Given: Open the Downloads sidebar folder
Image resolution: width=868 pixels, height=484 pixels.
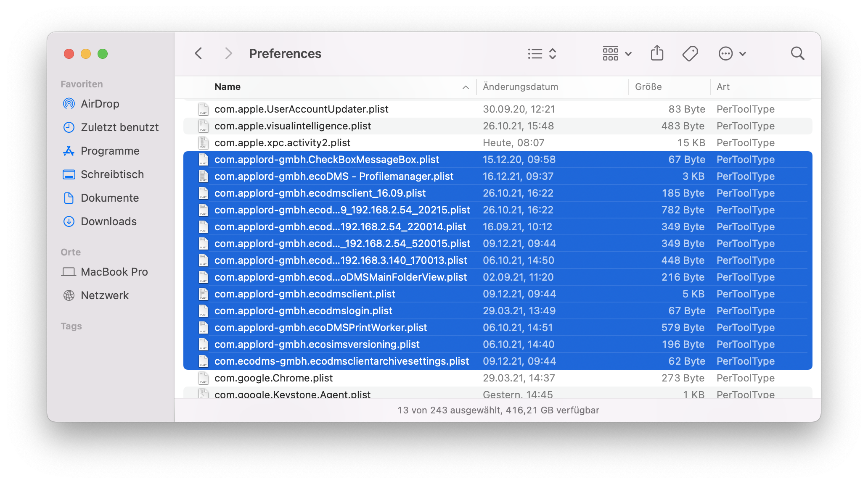Looking at the screenshot, I should pyautogui.click(x=108, y=221).
